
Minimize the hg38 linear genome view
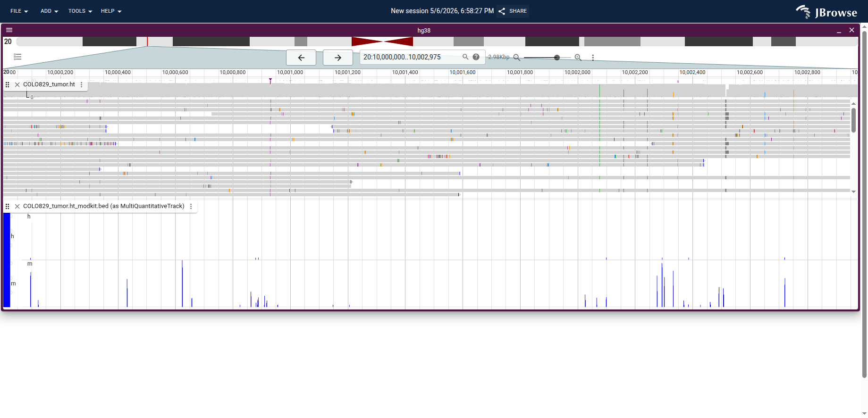pos(839,30)
